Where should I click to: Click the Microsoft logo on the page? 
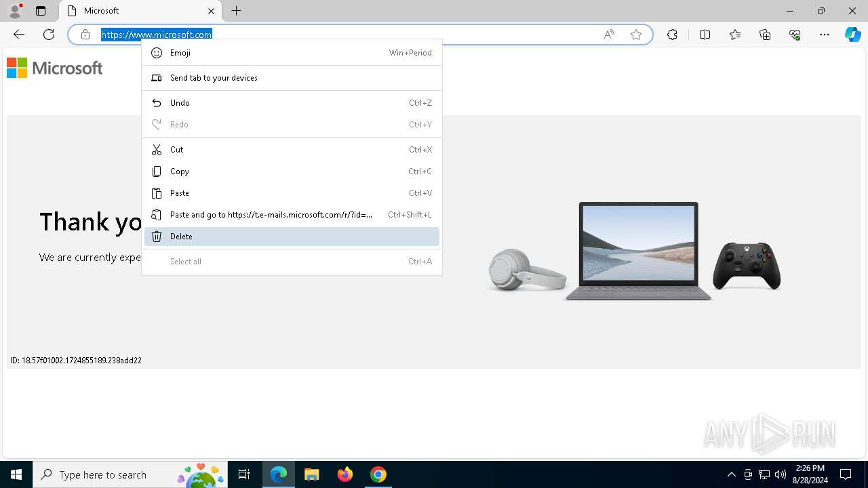point(55,68)
